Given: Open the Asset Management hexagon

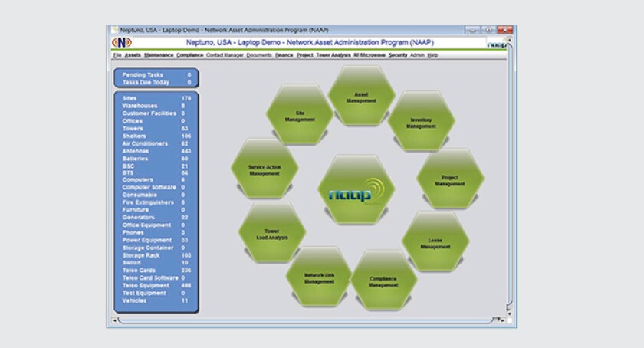Looking at the screenshot, I should 361,95.
